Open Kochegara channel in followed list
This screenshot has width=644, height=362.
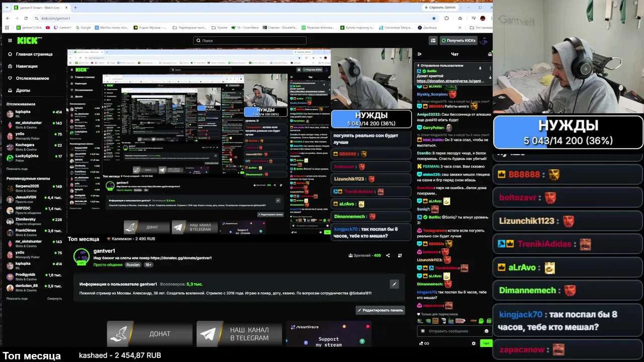tap(34, 147)
